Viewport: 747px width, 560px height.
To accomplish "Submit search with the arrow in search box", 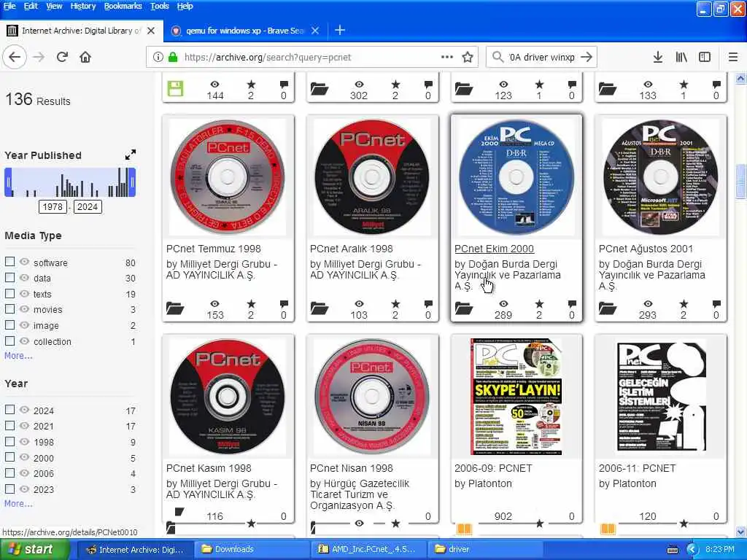I will click(x=587, y=57).
